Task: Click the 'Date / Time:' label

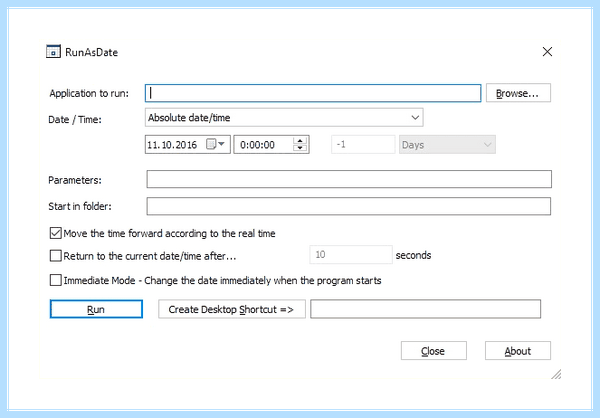Action: (75, 119)
